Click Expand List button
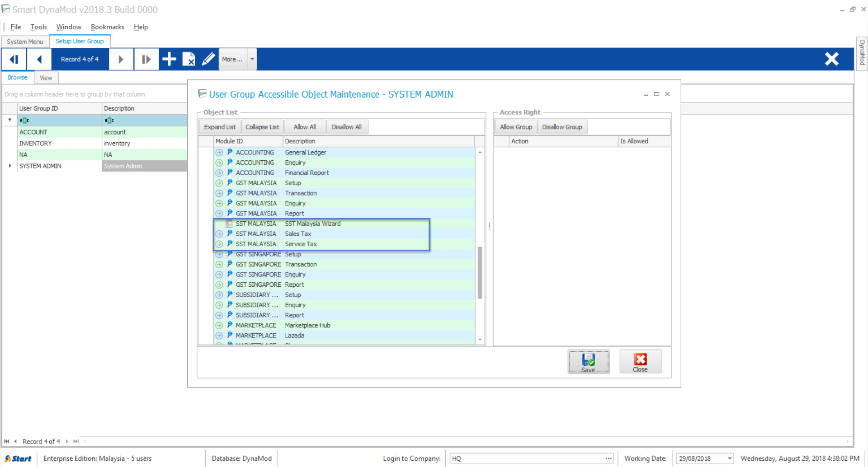The image size is (868, 467). tap(220, 127)
